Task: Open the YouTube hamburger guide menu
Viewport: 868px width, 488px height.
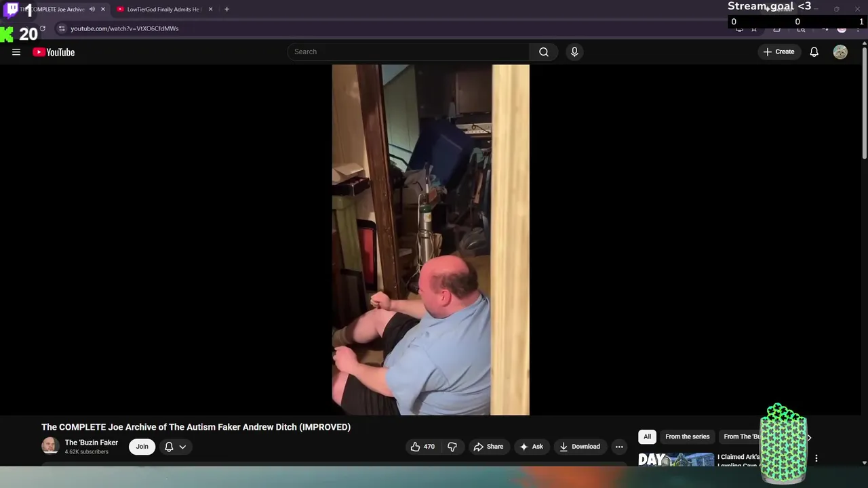Action: pyautogui.click(x=16, y=52)
